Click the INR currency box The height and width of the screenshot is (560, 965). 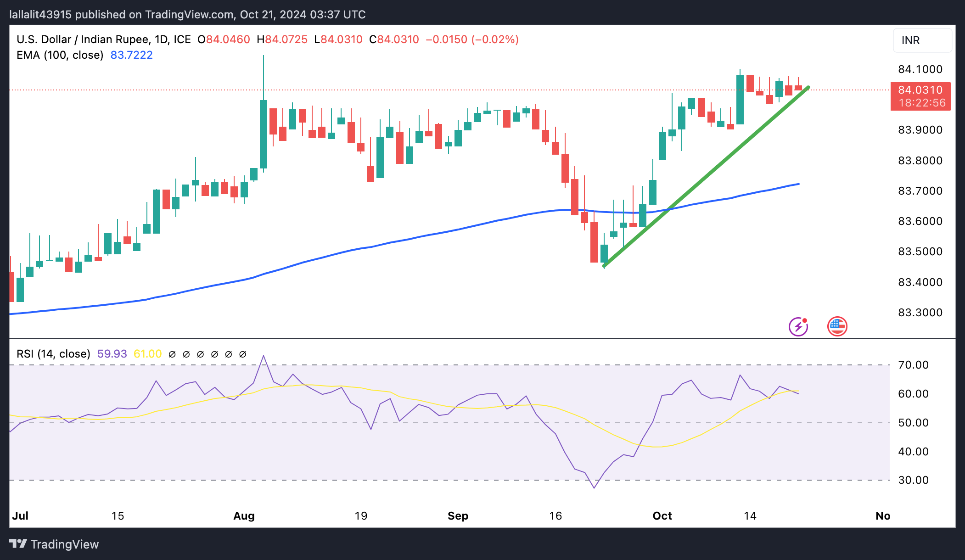pyautogui.click(x=922, y=40)
